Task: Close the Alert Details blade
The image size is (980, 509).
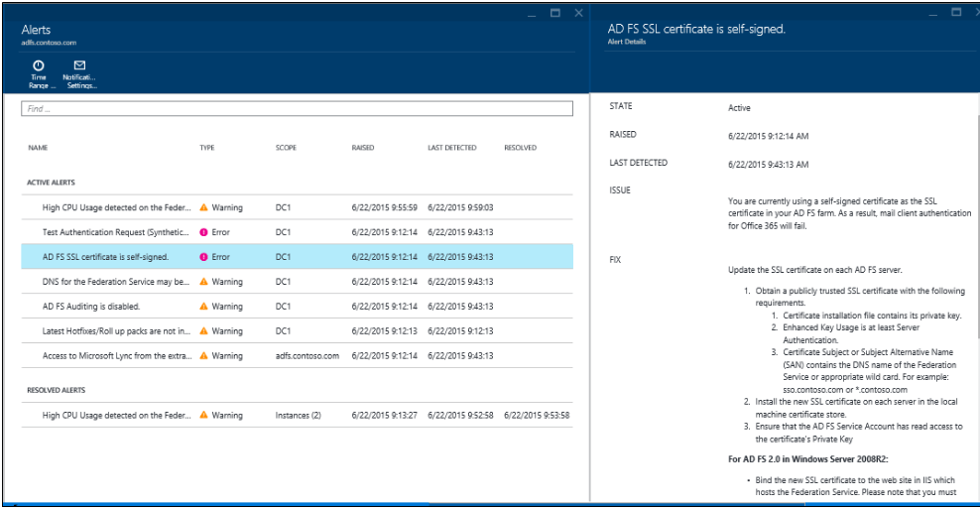Action: coord(976,13)
